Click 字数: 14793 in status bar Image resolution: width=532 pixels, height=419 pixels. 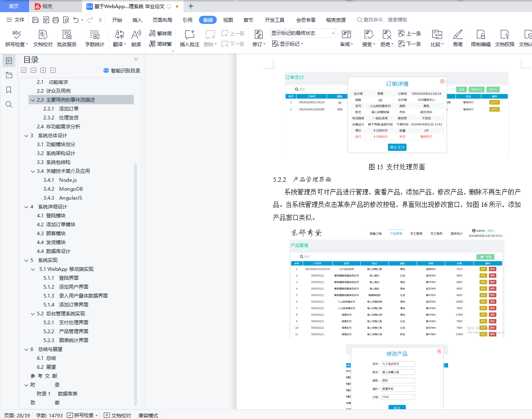pyautogui.click(x=49, y=415)
